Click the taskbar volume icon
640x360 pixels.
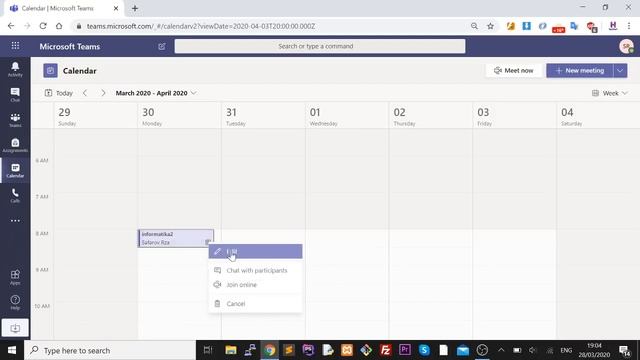tap(533, 350)
